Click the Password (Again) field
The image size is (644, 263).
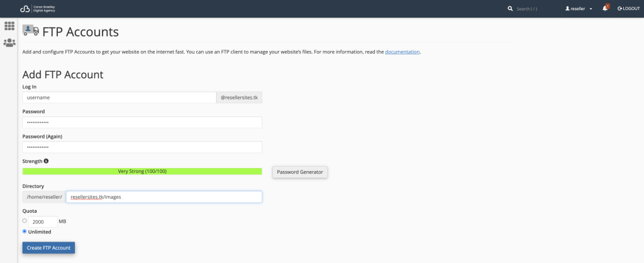pyautogui.click(x=142, y=147)
